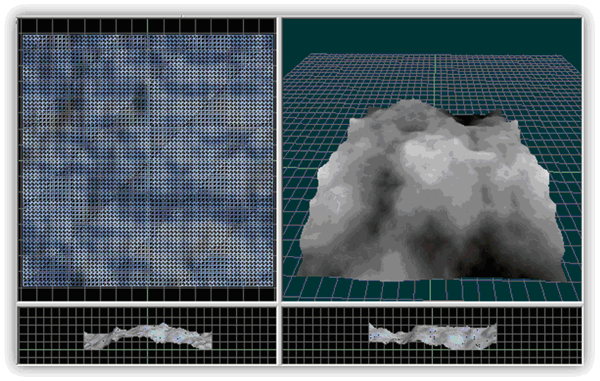Click the dark notch at terrain's back edge
This screenshot has width=600, height=381.
coord(476,119)
